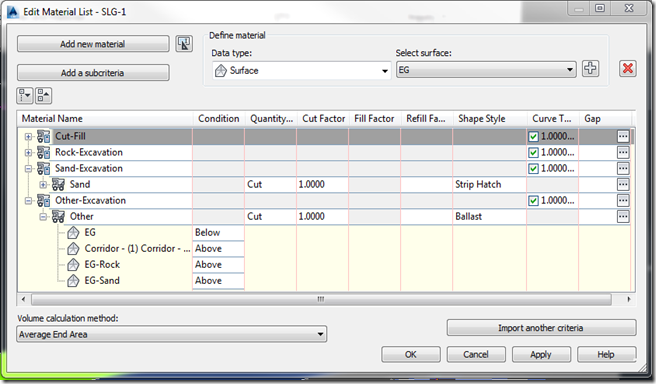The image size is (656, 384).
Task: Expand the Cut-Fill tree node
Action: [x=28, y=137]
